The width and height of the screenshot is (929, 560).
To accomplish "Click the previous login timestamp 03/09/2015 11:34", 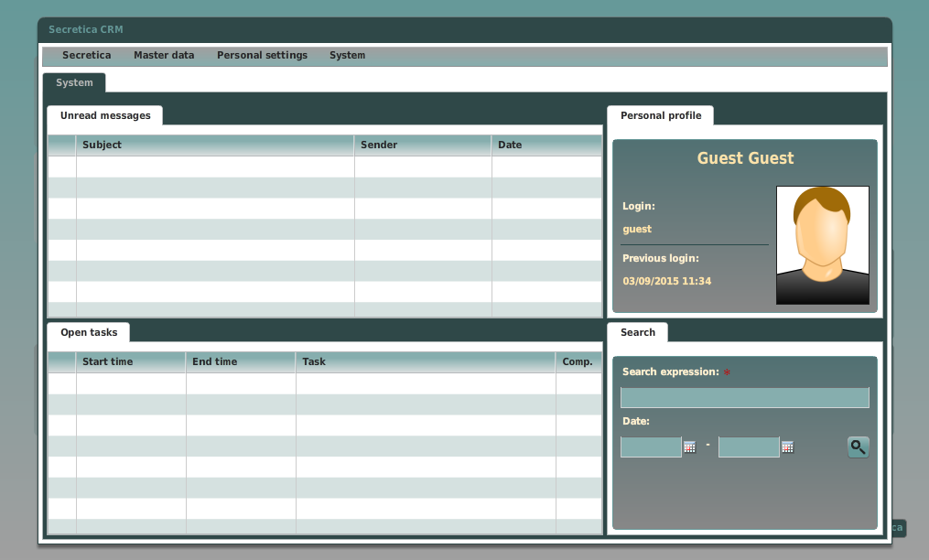I will coord(666,281).
